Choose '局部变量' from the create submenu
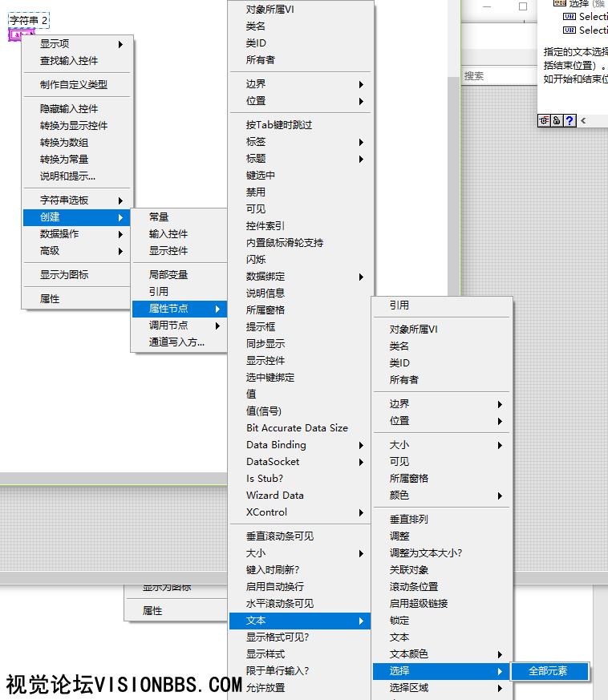 (168, 274)
